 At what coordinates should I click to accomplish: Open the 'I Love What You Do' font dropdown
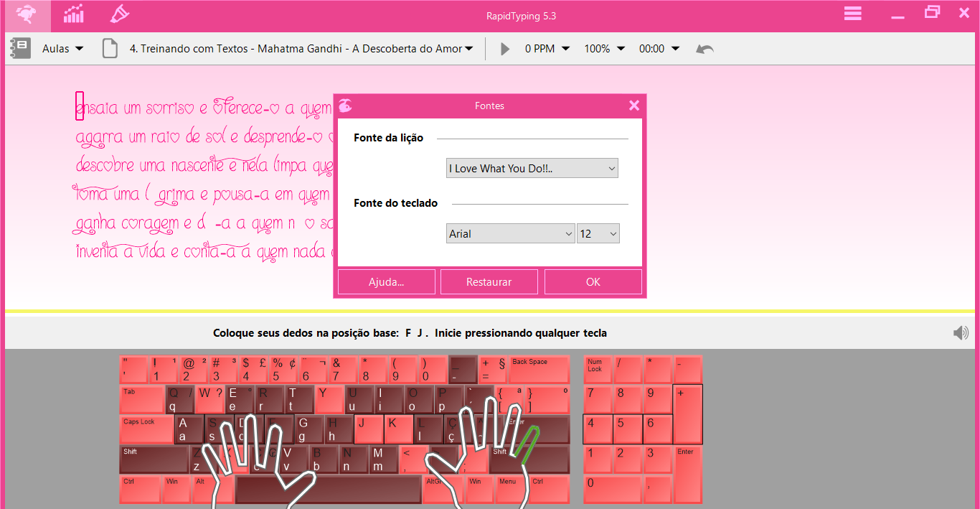point(532,167)
